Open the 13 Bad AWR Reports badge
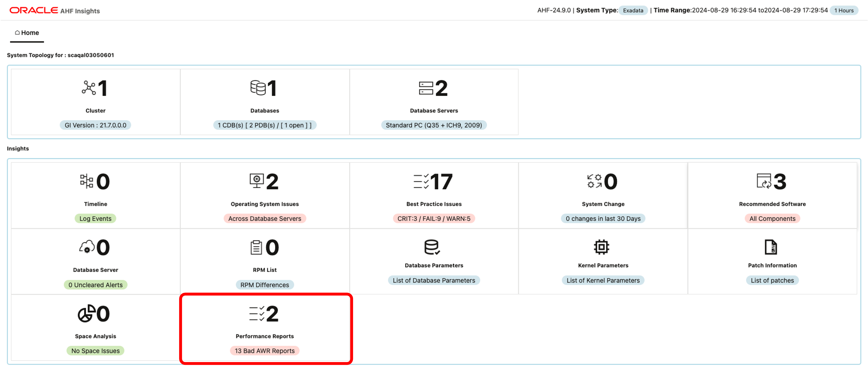 click(265, 351)
